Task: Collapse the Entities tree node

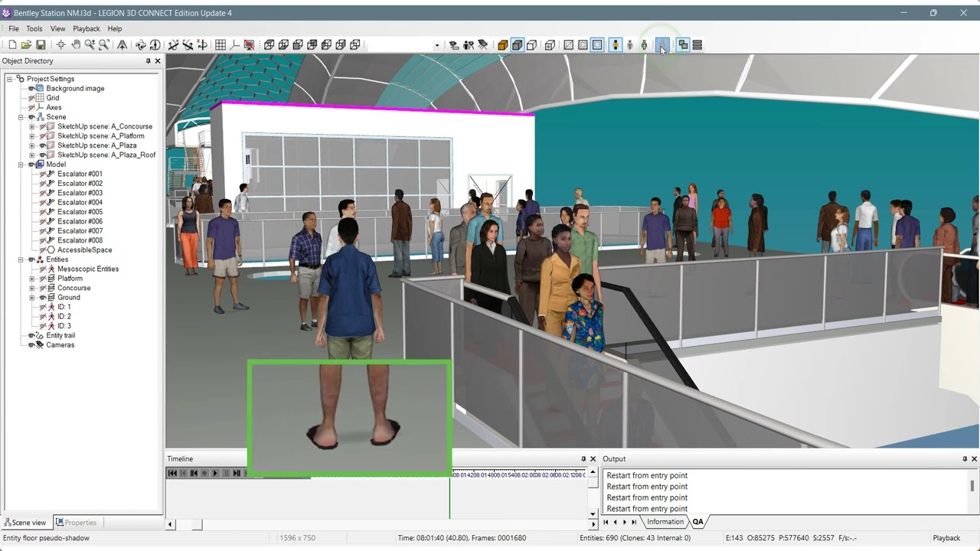Action: [21, 259]
